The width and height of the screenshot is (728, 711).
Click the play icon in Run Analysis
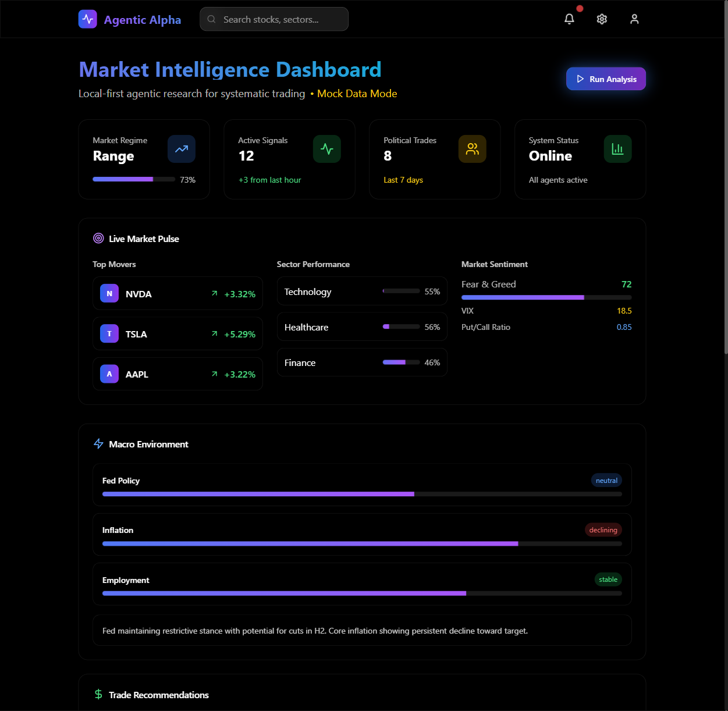[x=580, y=79]
